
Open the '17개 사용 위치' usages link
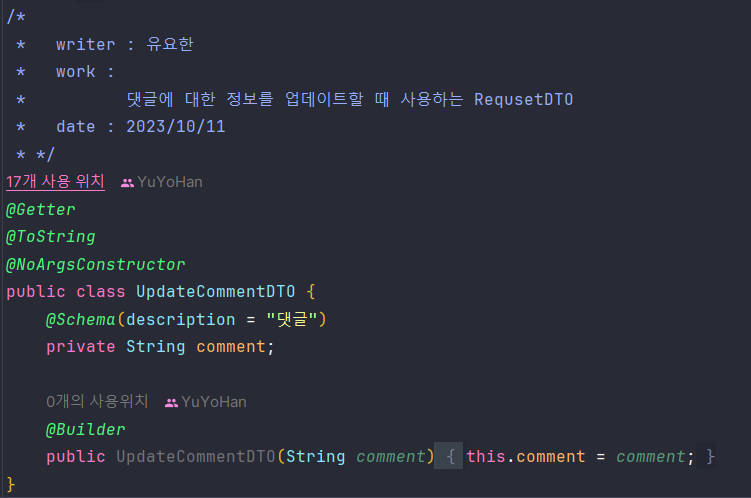[55, 181]
